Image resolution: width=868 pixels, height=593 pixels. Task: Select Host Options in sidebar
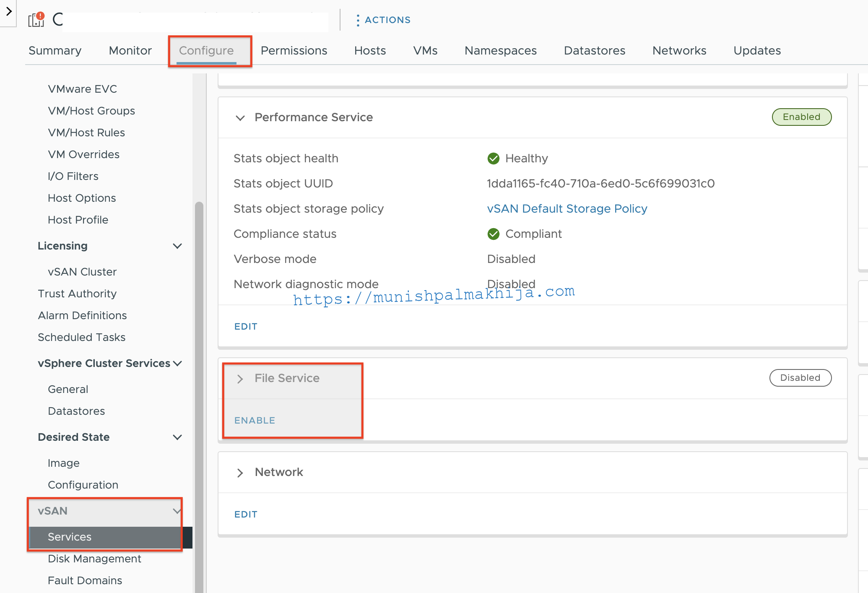pyautogui.click(x=82, y=198)
